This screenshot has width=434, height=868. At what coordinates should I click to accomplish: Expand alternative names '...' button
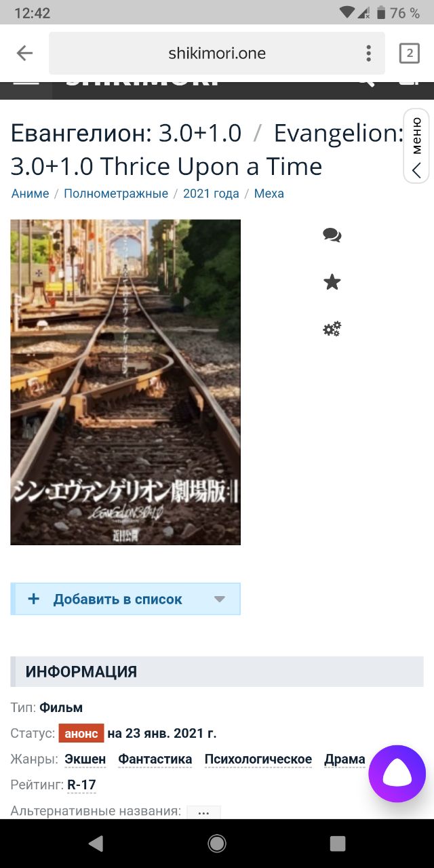pyautogui.click(x=203, y=812)
